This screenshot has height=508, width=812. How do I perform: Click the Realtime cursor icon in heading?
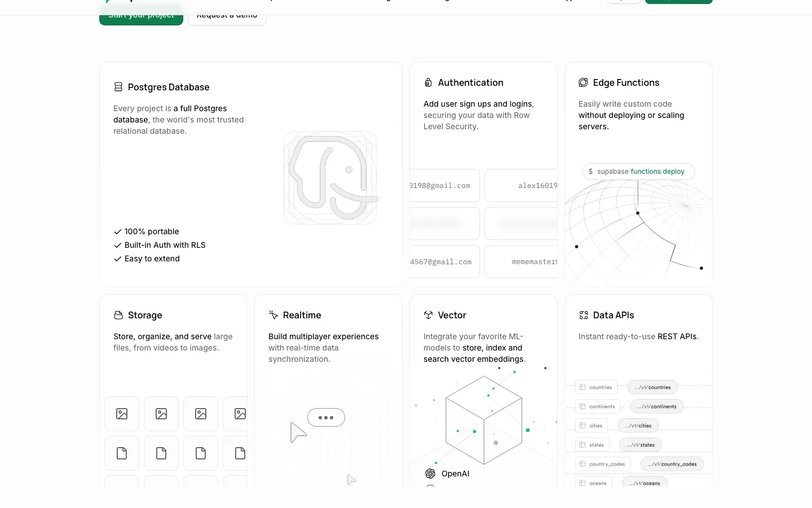[273, 315]
